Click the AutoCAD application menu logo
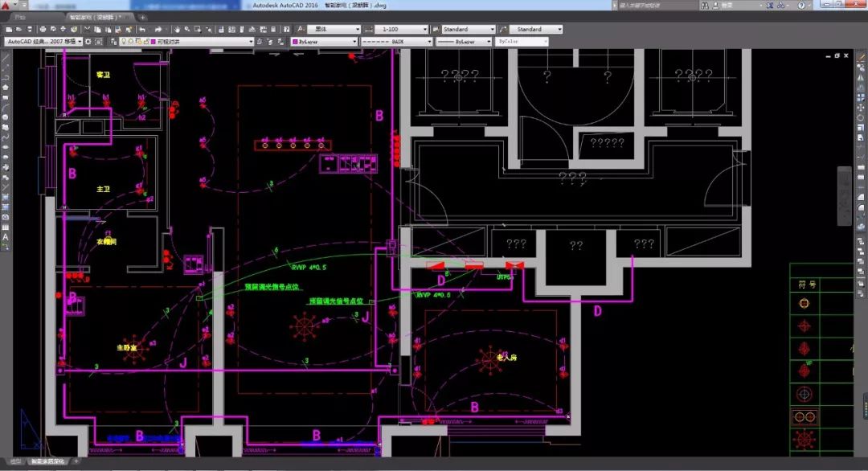The width and height of the screenshot is (868, 471). pyautogui.click(x=6, y=5)
